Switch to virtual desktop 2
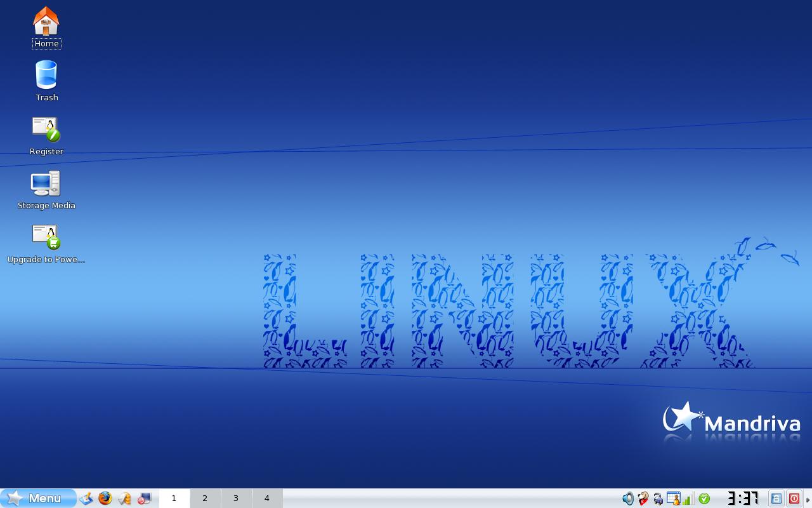 pyautogui.click(x=205, y=498)
